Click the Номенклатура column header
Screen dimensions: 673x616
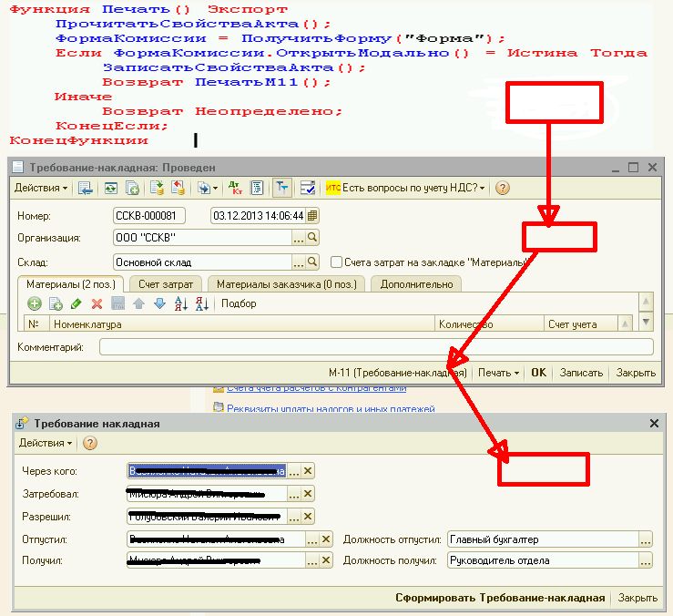pos(242,323)
